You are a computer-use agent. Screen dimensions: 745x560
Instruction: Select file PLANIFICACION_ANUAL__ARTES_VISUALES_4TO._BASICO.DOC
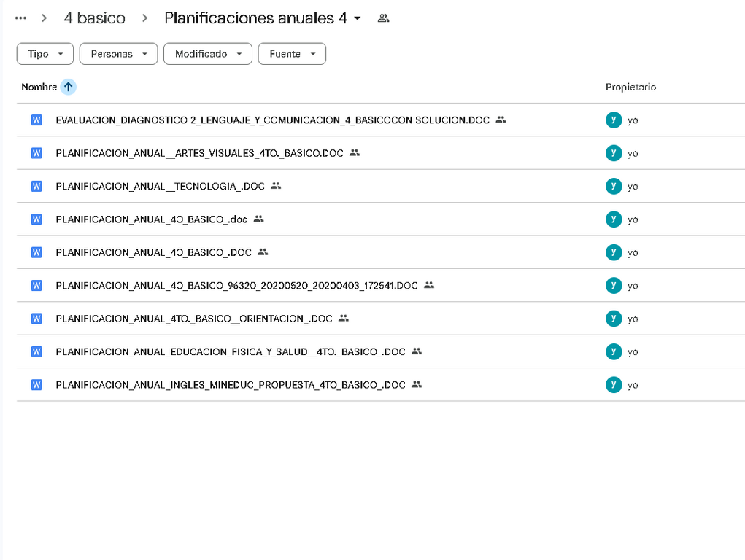(199, 153)
